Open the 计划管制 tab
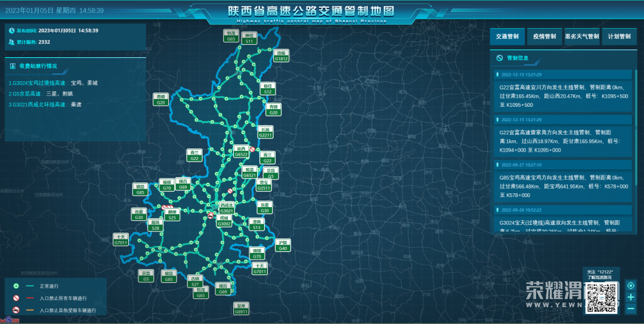 619,36
